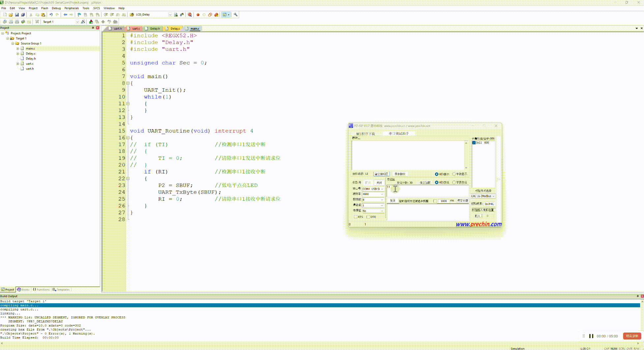Click the Open file toolbar icon
Image resolution: width=644 pixels, height=350 pixels.
(x=11, y=15)
